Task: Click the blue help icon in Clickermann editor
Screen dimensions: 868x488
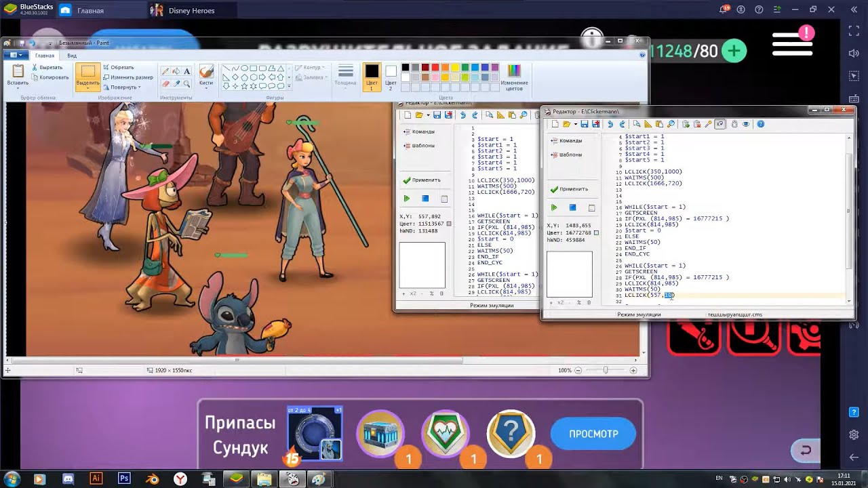Action: 761,124
